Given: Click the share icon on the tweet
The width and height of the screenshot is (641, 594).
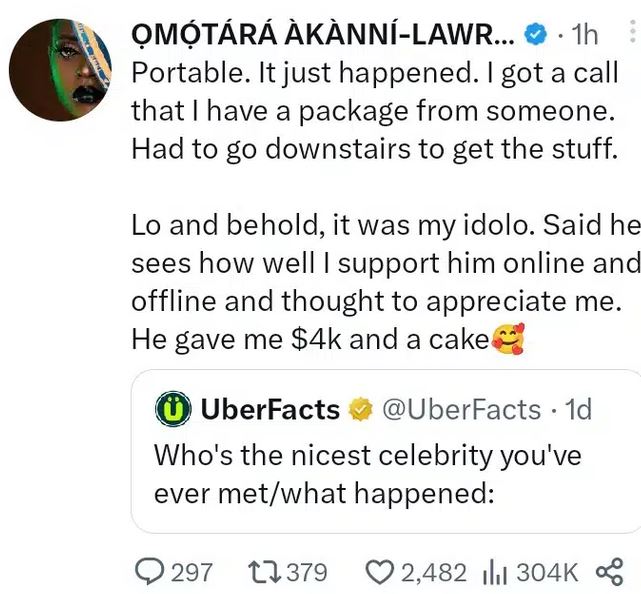Looking at the screenshot, I should (x=608, y=571).
